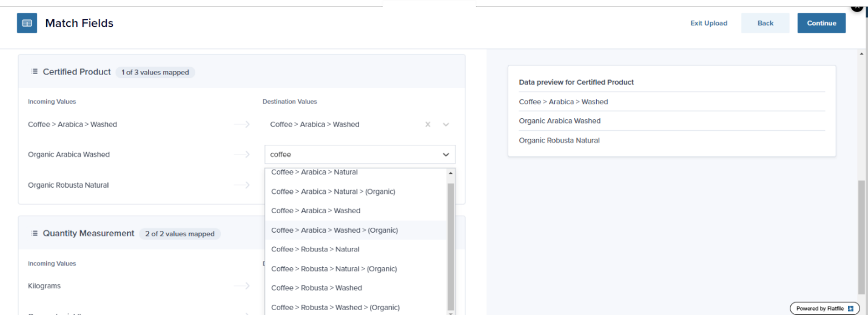Screen dimensions: 868x315
Task: Expand the first destination value chevron
Action: point(446,124)
